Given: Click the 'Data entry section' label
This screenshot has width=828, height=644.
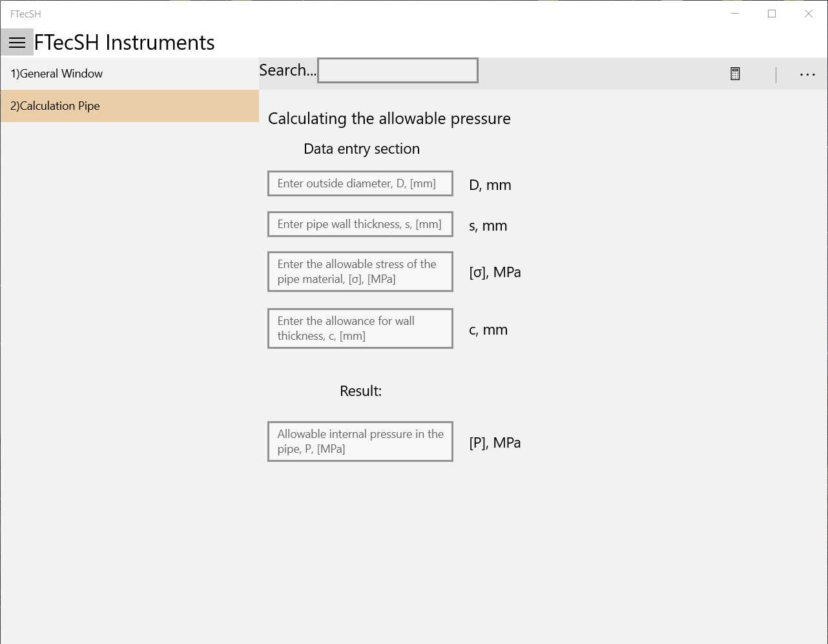Looking at the screenshot, I should (x=362, y=149).
